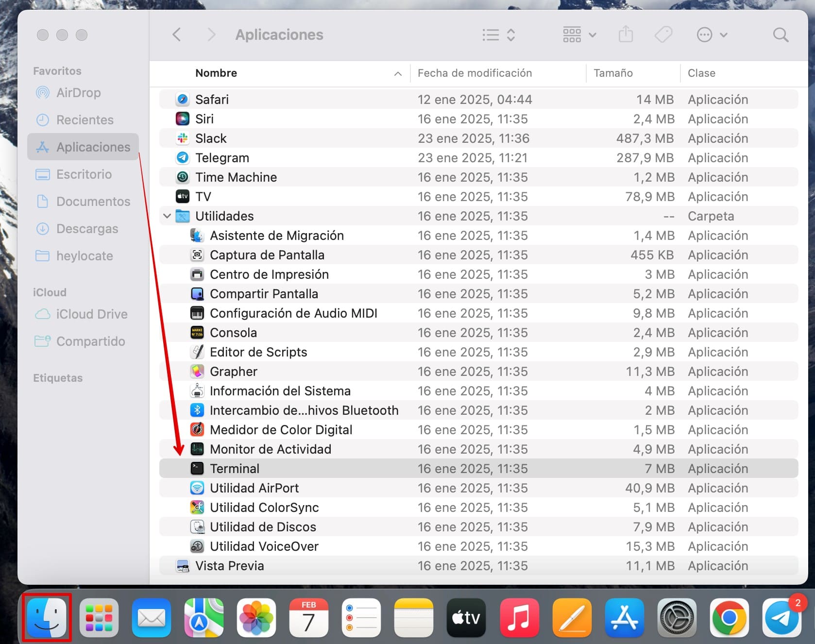The width and height of the screenshot is (815, 644).
Task: Open the list view mode switcher
Action: (499, 35)
